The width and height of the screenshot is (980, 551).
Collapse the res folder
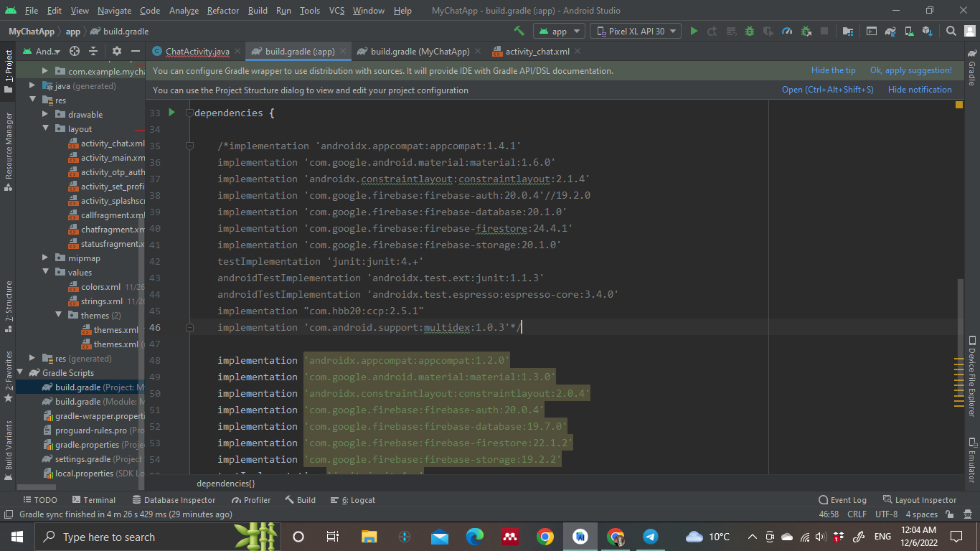point(32,100)
